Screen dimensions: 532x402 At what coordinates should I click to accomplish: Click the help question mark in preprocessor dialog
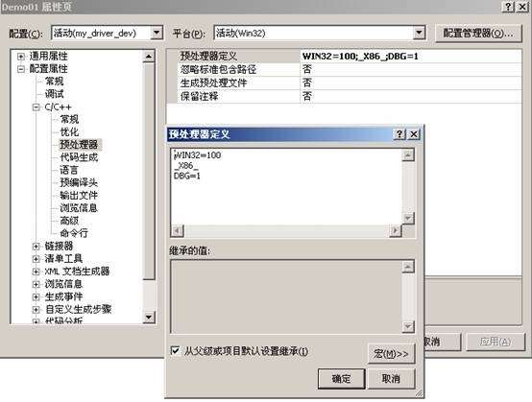399,134
